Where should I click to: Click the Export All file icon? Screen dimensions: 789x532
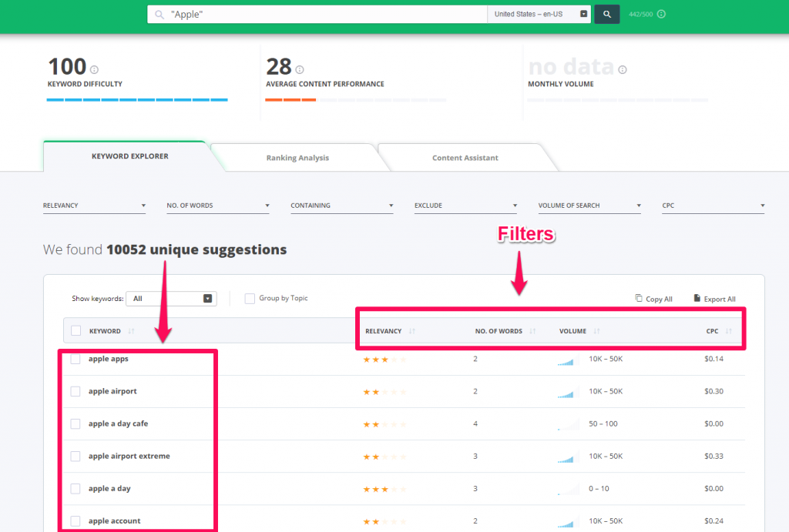697,298
